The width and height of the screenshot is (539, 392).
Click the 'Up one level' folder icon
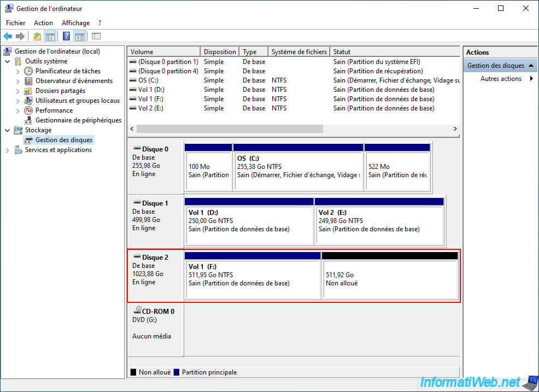pos(37,37)
